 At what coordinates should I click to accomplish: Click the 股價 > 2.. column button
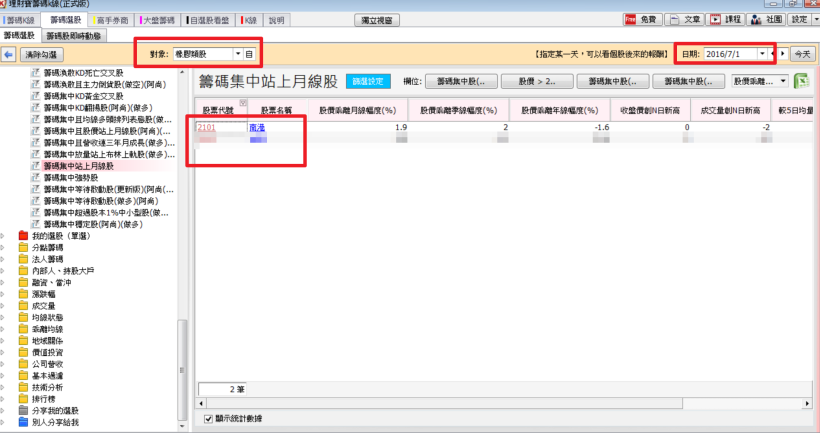point(537,81)
